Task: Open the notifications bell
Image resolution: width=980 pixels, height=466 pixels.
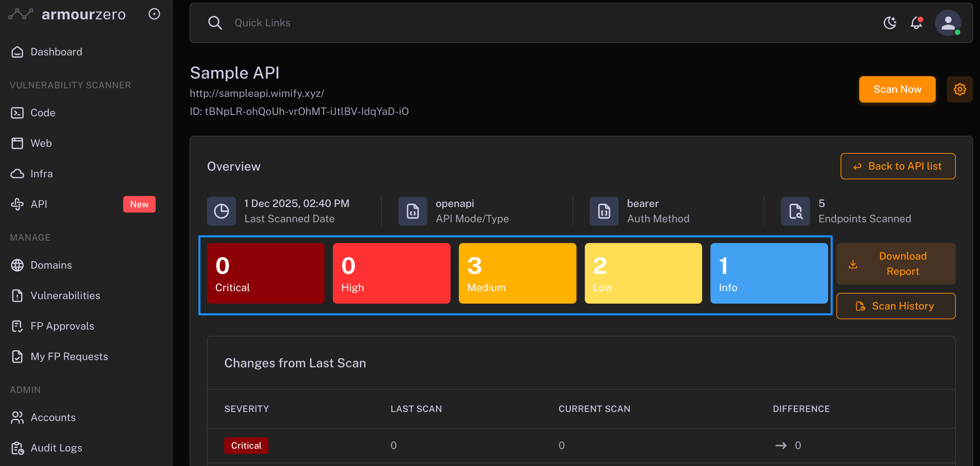Action: coord(916,23)
